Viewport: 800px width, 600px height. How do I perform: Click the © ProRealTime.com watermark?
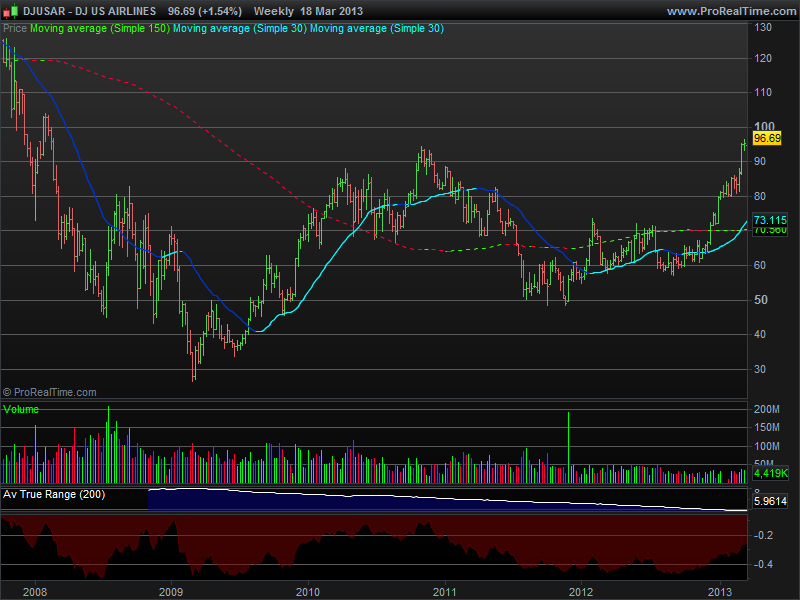pos(50,393)
